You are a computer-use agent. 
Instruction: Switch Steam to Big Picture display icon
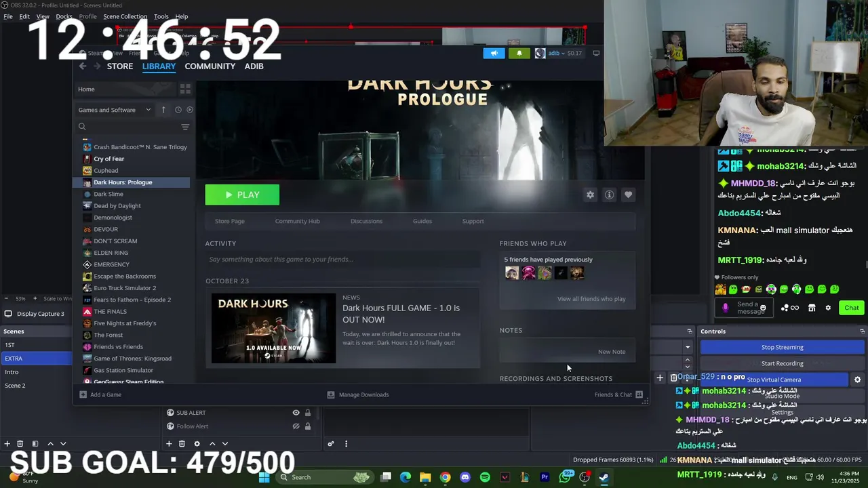[596, 53]
